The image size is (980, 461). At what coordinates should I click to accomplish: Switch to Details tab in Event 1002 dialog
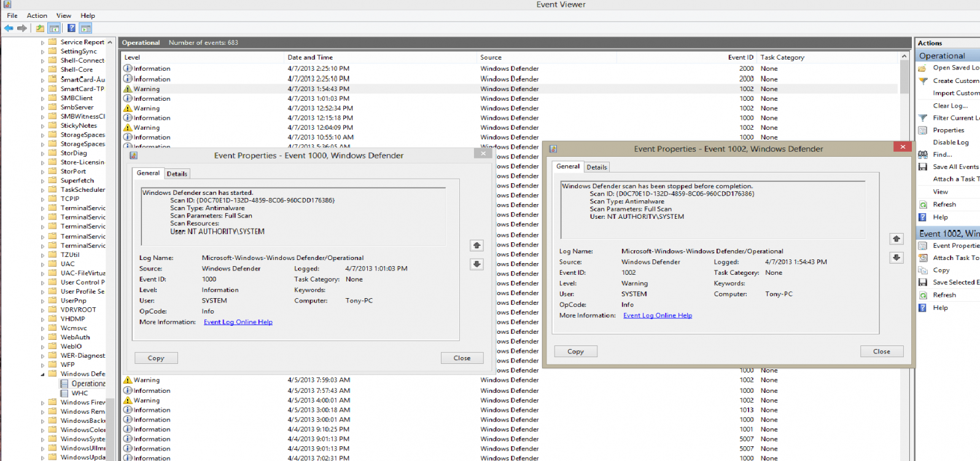597,167
